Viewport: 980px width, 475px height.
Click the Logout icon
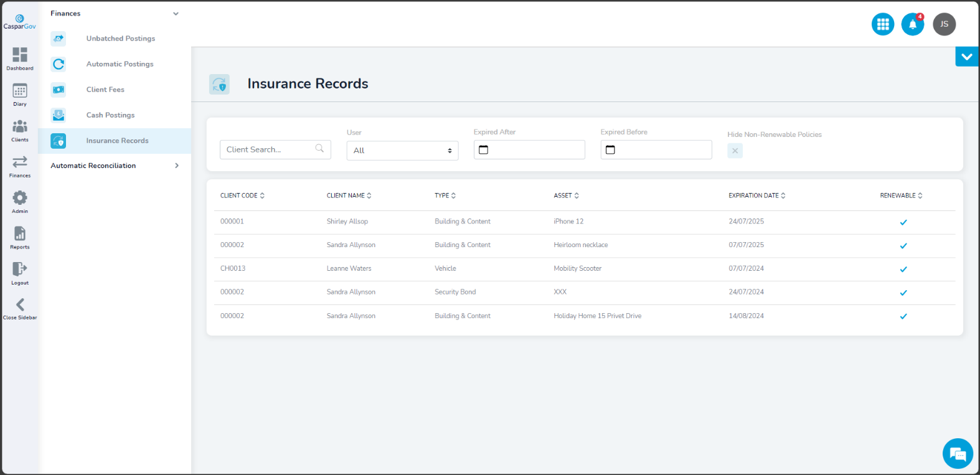point(20,272)
